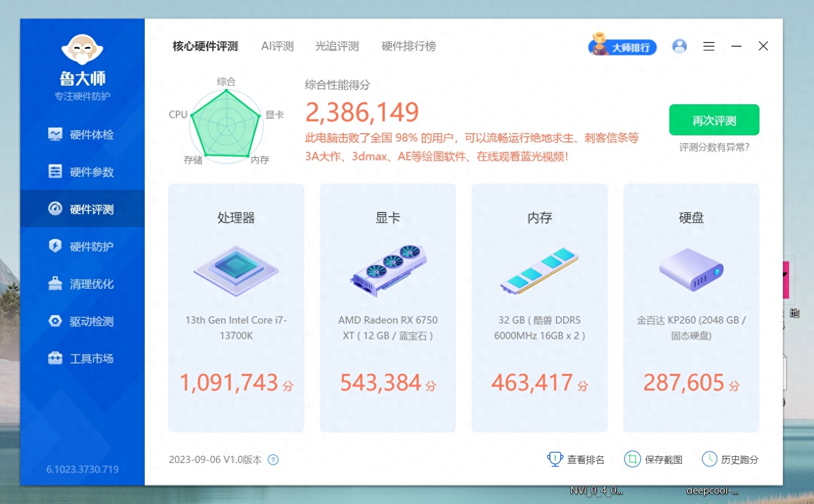Viewport: 814px width, 504px height.
Task: Click overall score 2,386,149
Action: pos(362,112)
